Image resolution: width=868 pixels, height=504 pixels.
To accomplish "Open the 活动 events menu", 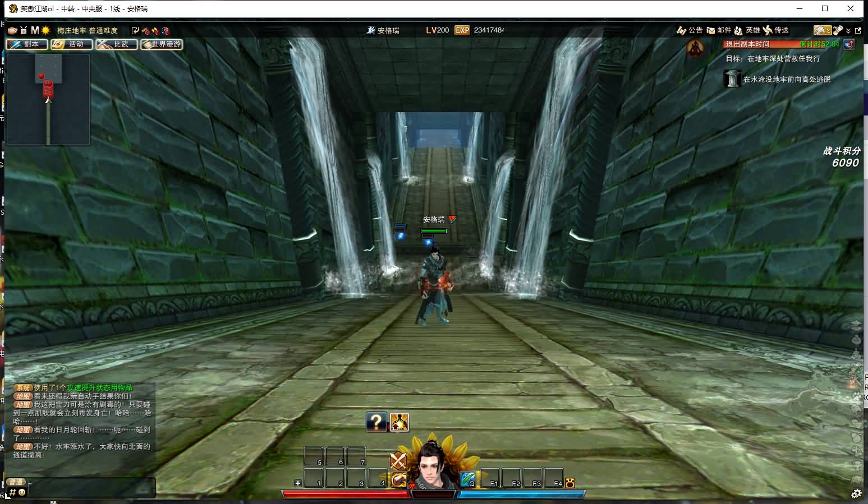I will coord(72,44).
